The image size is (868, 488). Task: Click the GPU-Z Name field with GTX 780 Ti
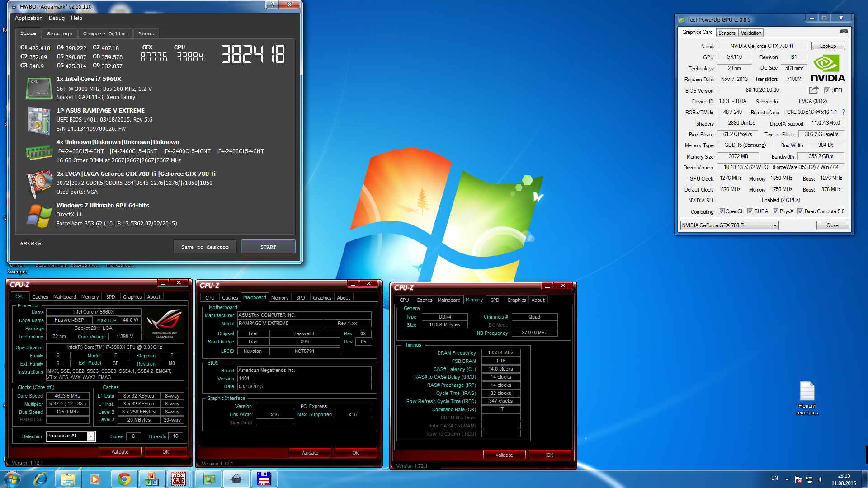click(762, 46)
